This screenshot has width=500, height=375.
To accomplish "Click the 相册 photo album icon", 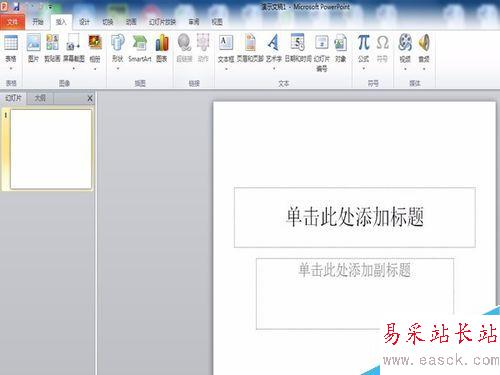I will (95, 43).
